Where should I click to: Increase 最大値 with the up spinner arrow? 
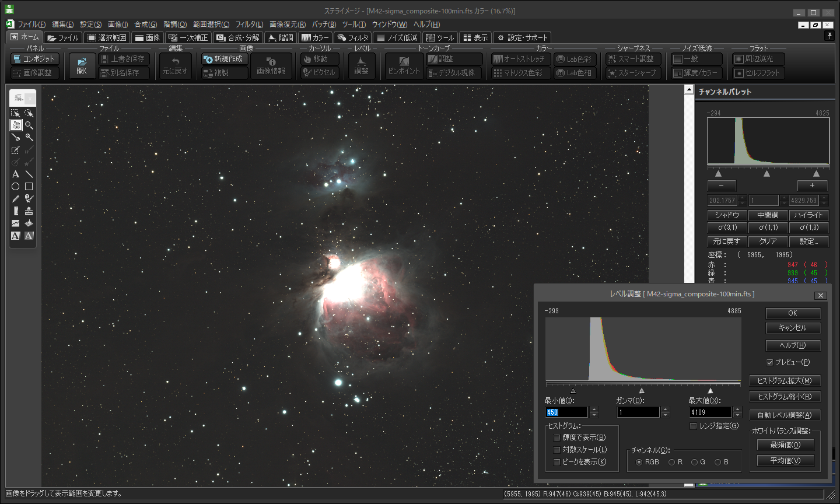[x=737, y=409]
